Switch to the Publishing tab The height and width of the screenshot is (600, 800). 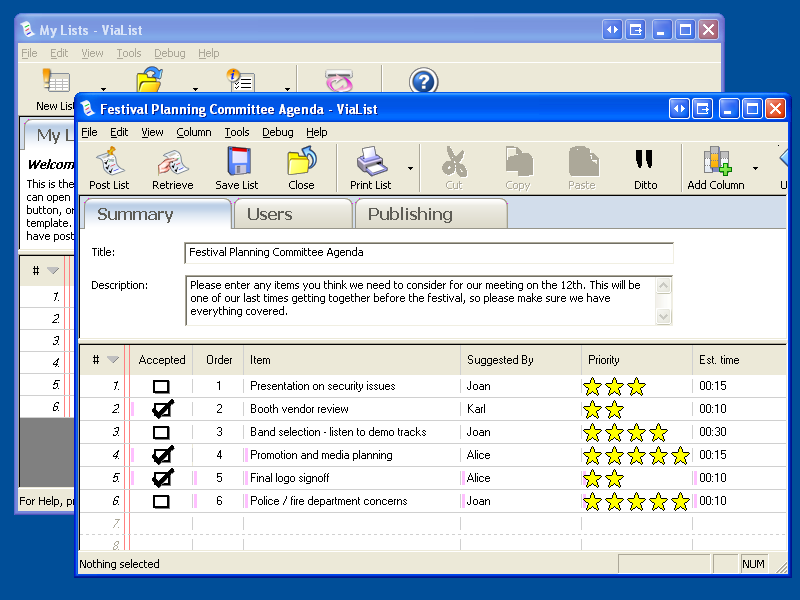tap(431, 214)
